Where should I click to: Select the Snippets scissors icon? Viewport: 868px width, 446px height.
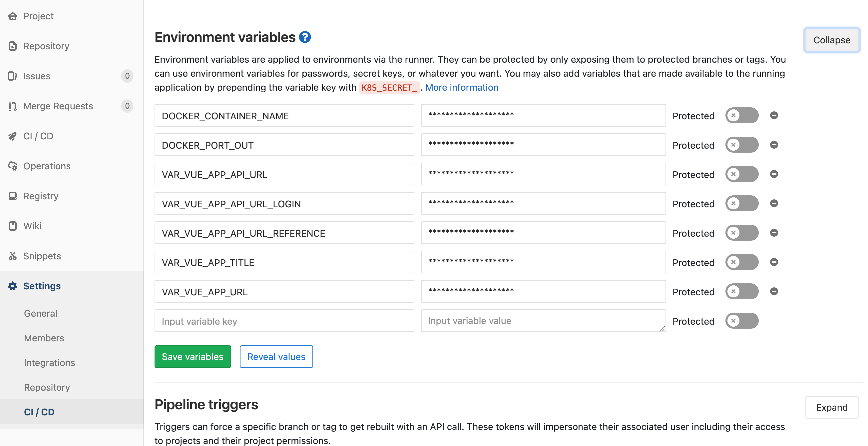coord(12,256)
